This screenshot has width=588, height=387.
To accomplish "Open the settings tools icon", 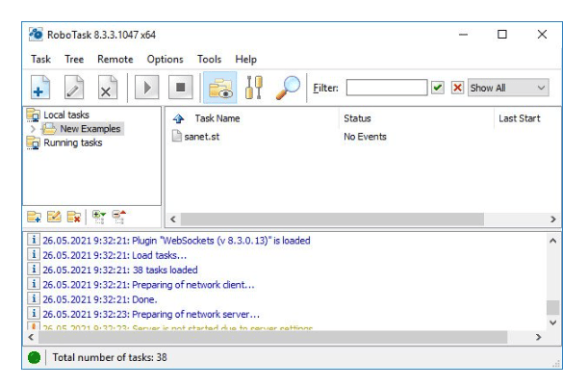I will click(x=253, y=88).
